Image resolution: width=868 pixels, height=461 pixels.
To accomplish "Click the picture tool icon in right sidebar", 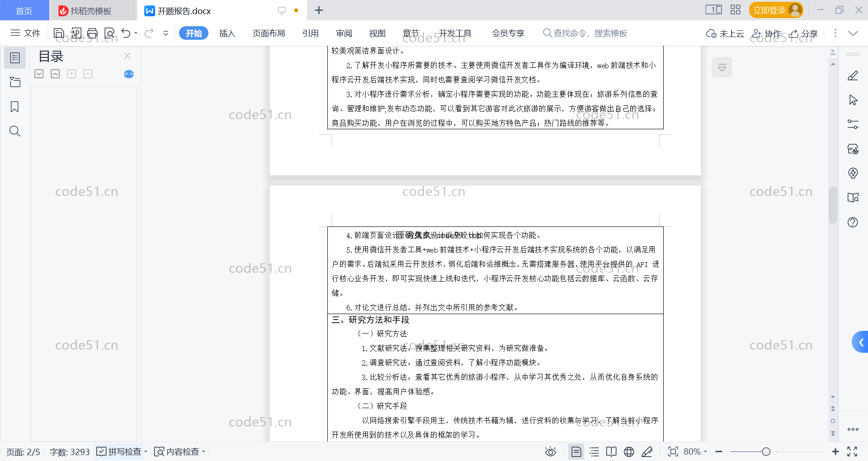I will (853, 149).
